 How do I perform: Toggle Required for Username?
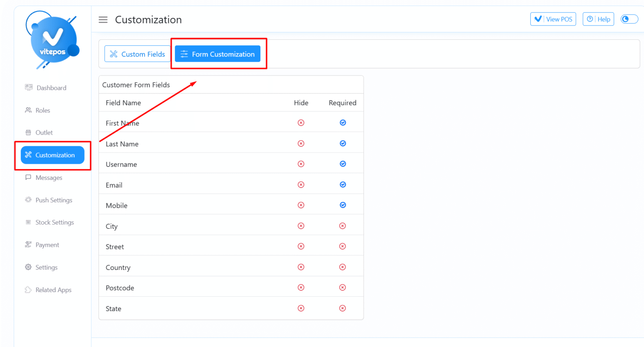(343, 164)
